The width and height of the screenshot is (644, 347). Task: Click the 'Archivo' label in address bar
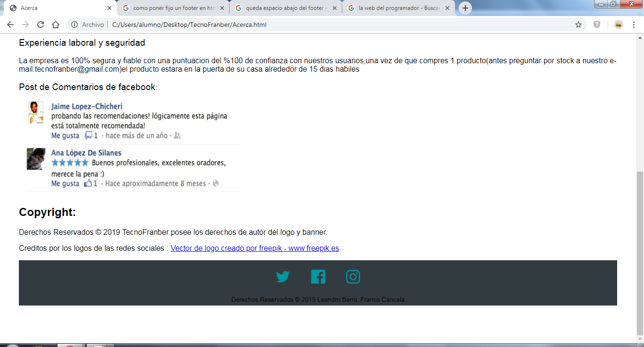point(93,25)
